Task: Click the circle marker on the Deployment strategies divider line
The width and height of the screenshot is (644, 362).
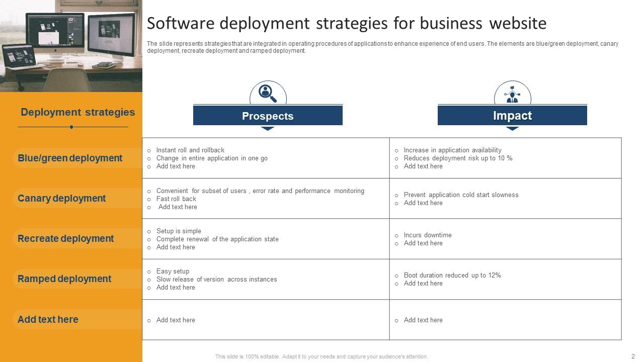Action: pos(72,127)
